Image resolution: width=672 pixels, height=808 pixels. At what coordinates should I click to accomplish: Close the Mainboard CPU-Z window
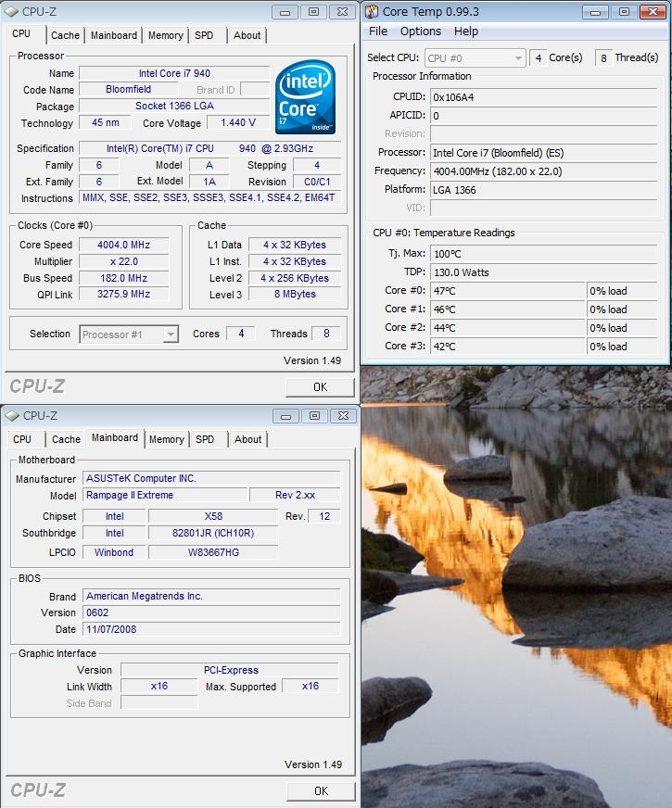tap(343, 415)
